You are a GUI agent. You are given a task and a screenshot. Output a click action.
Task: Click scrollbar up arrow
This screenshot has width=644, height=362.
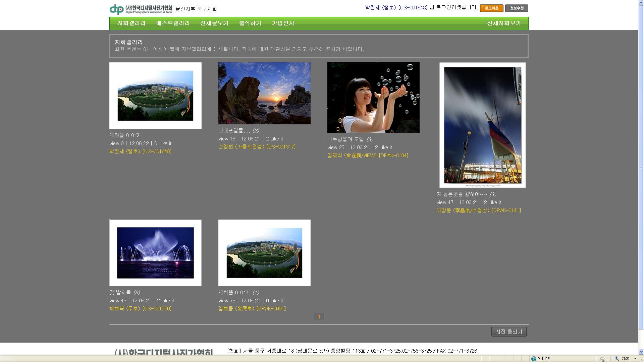click(641, 2)
